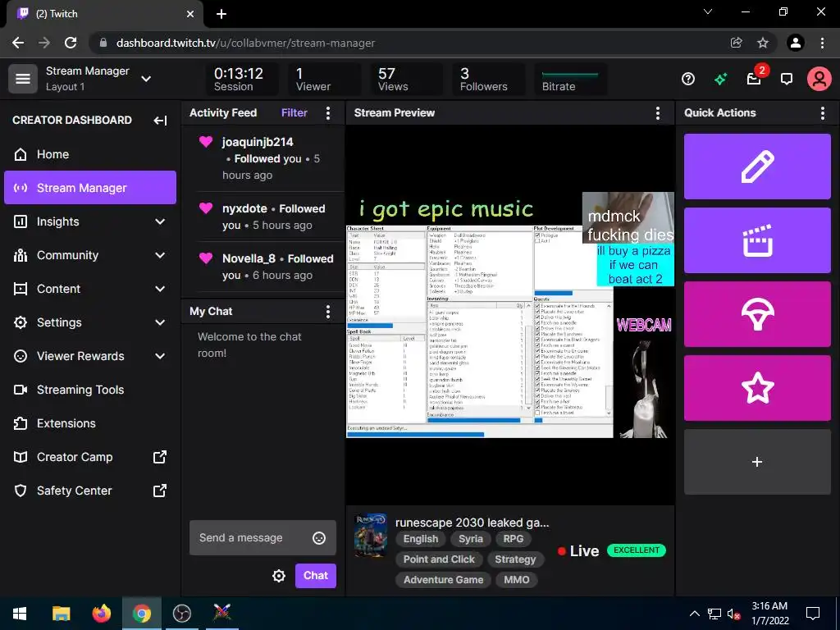
Task: Click the Send a message input field
Action: [x=262, y=538]
